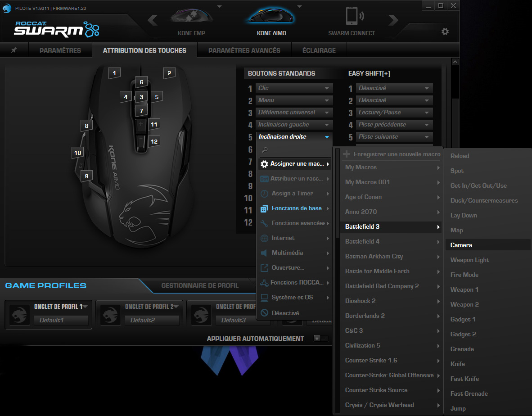Click the scrollbar up arrow of the main panel
This screenshot has height=416, width=532.
point(455,62)
